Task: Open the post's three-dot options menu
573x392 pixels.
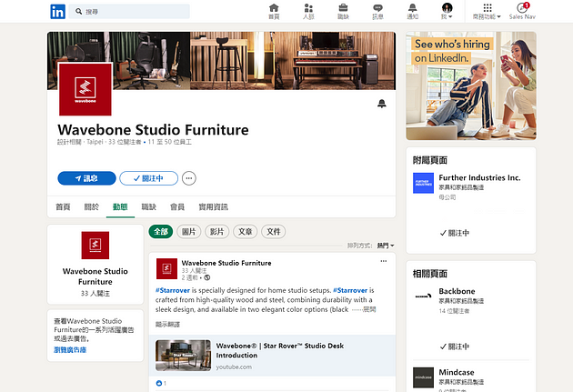Action: [x=383, y=261]
